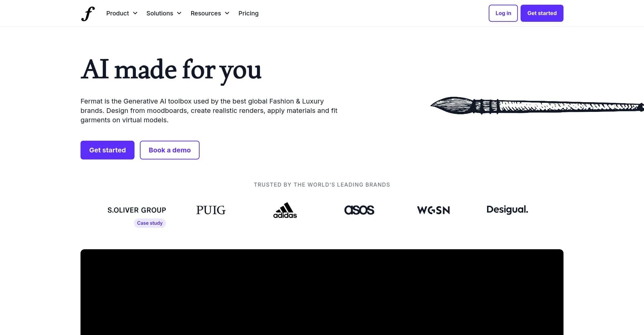Click the Fermat f logo
This screenshot has height=335, width=644.
tap(88, 13)
